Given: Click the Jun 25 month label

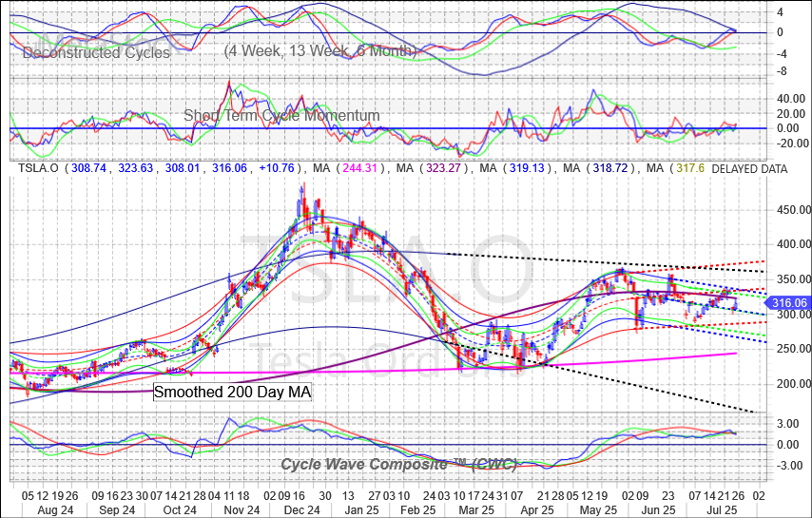Looking at the screenshot, I should pos(658,509).
